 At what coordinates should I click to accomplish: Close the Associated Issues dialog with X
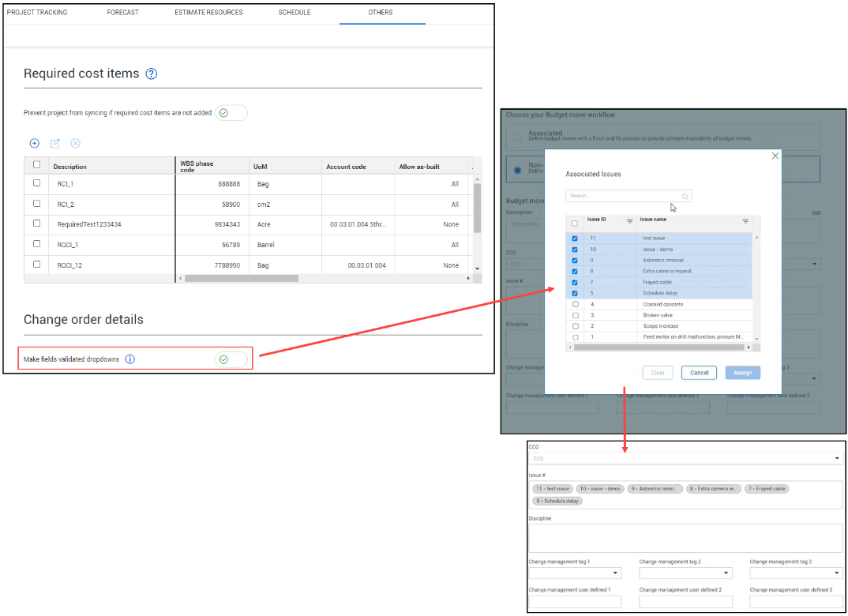(x=775, y=156)
